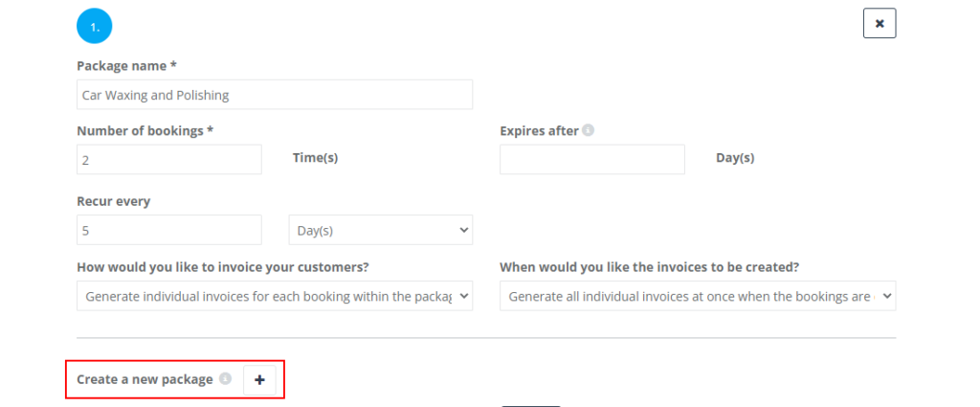Click the Recur every label

[x=114, y=201]
